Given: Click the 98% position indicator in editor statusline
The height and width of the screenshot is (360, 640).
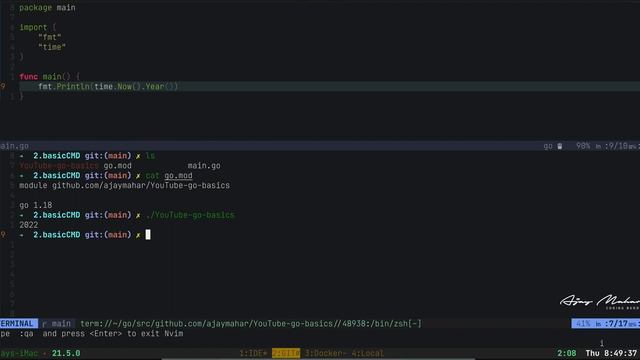Looking at the screenshot, I should click(x=582, y=146).
